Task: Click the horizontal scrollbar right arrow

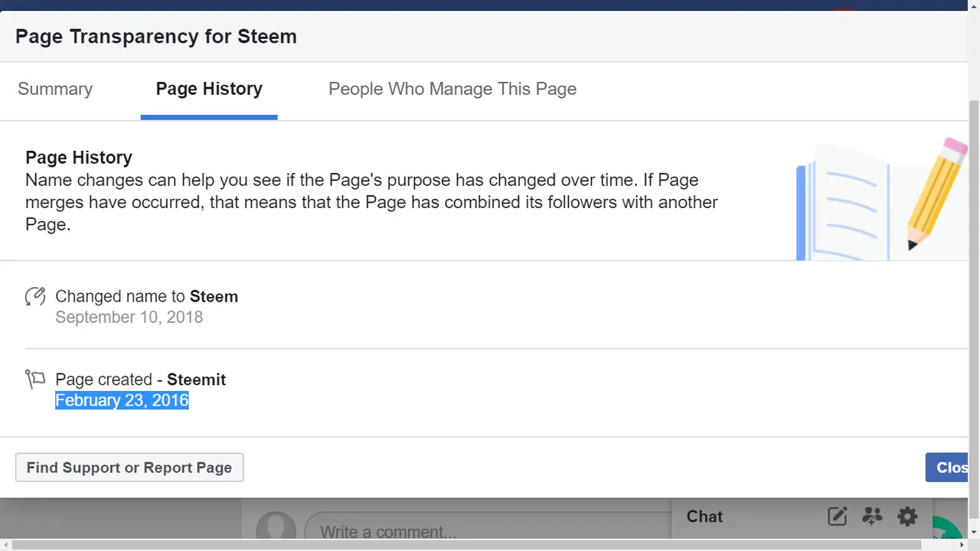Action: (962, 545)
